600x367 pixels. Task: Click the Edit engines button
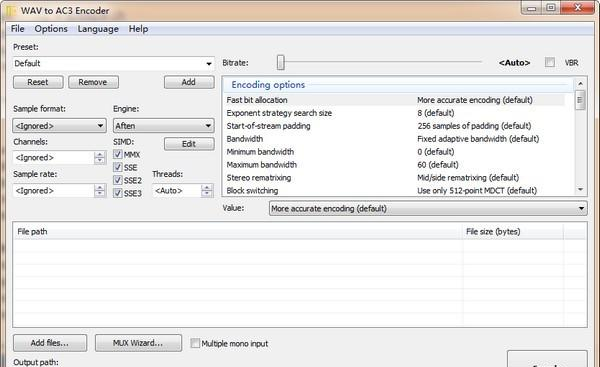point(189,144)
